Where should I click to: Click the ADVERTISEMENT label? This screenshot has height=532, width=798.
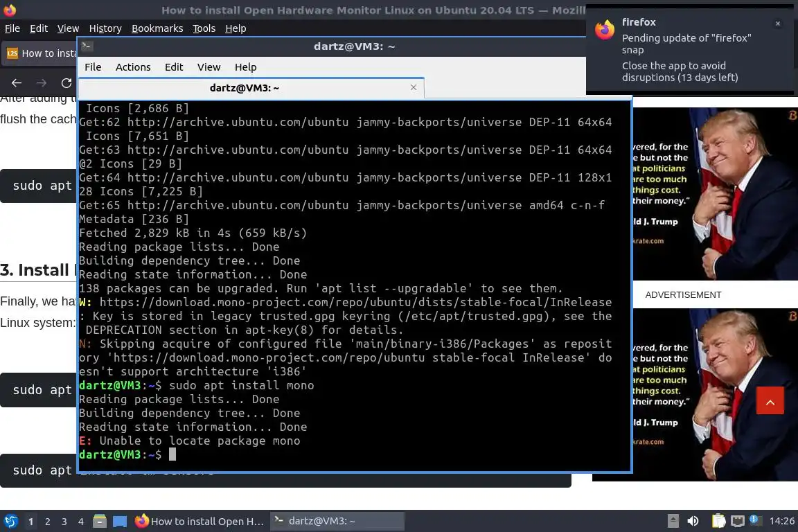click(683, 295)
